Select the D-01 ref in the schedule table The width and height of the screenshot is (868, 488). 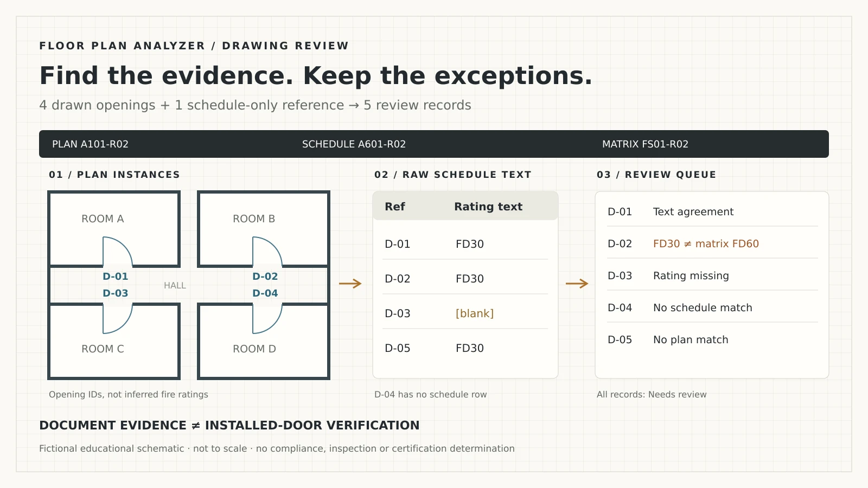click(398, 244)
